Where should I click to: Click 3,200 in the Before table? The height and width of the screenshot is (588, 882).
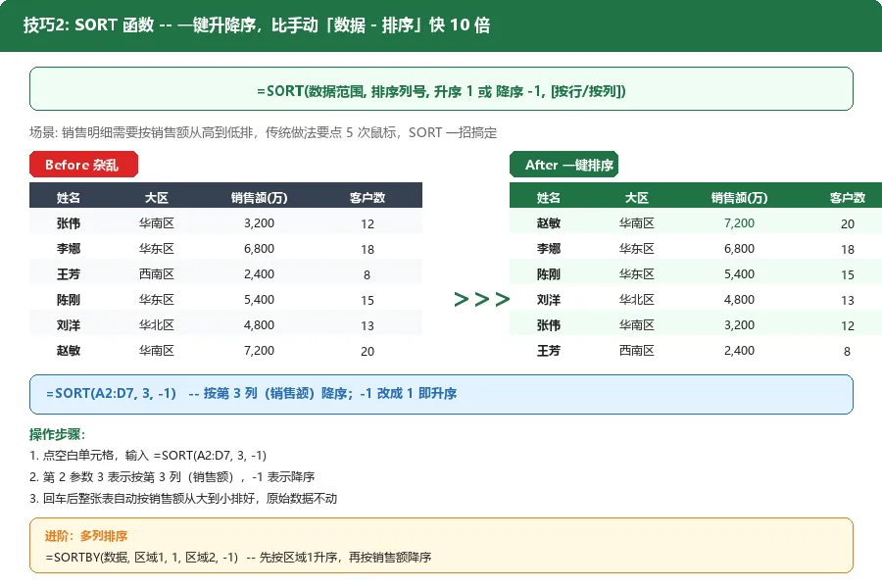[260, 223]
